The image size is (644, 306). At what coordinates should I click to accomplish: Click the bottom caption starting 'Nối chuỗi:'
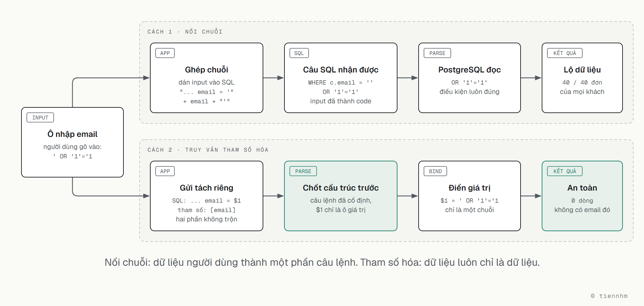tap(322, 262)
